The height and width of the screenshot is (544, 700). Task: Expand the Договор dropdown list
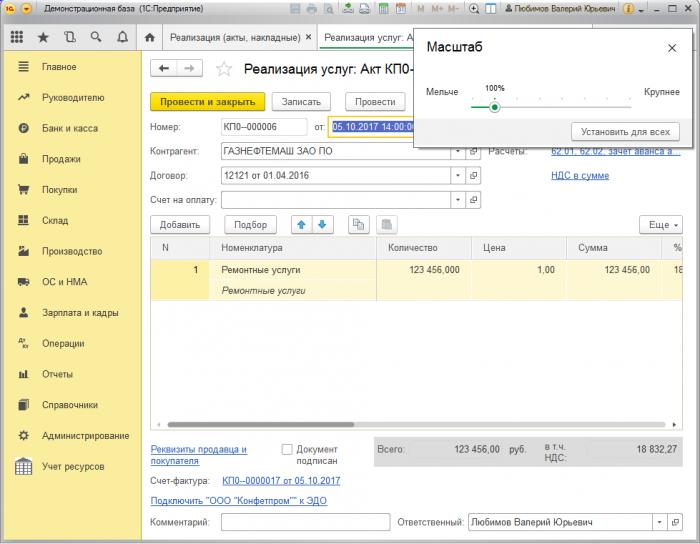pos(458,175)
